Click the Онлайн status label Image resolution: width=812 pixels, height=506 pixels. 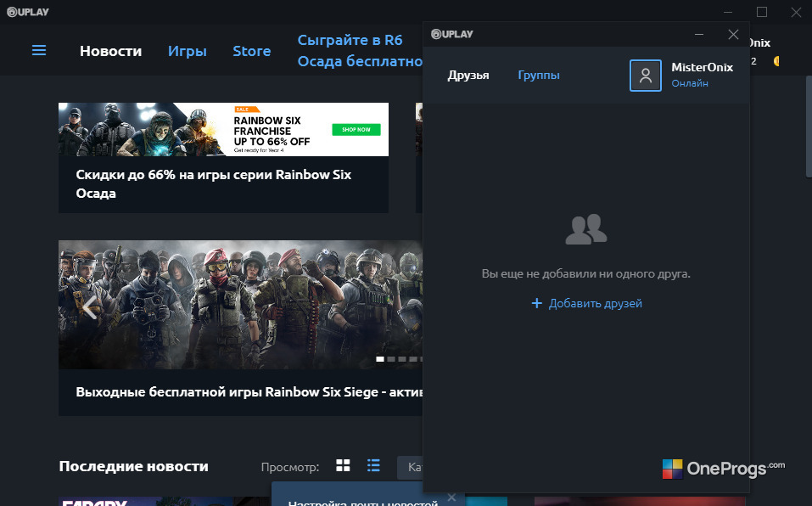[x=689, y=83]
